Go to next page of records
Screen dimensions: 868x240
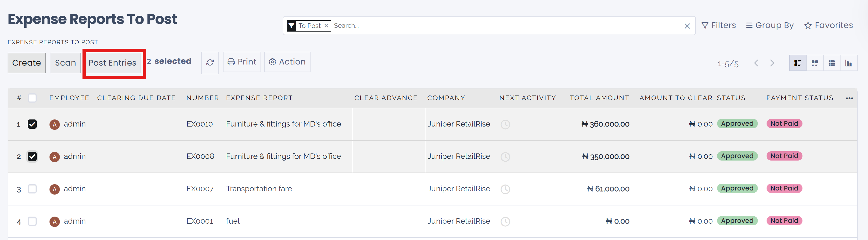click(x=772, y=63)
